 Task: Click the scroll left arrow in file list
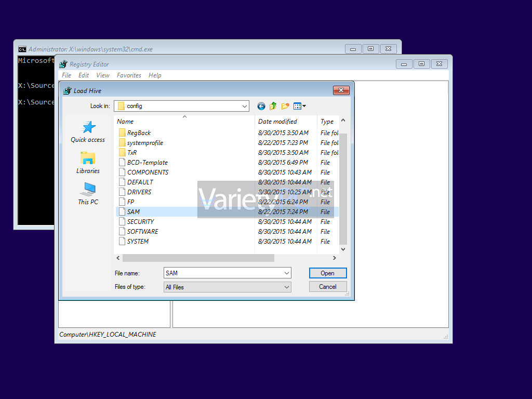(x=118, y=258)
